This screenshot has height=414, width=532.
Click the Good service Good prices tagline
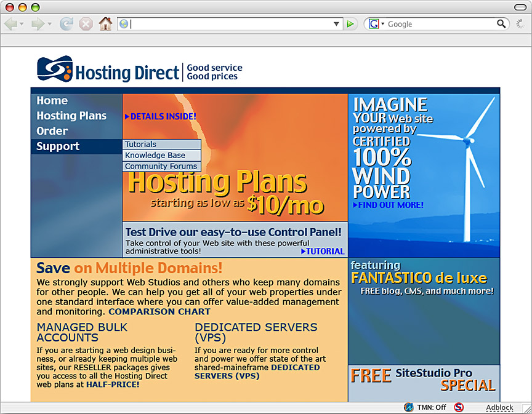pos(214,72)
